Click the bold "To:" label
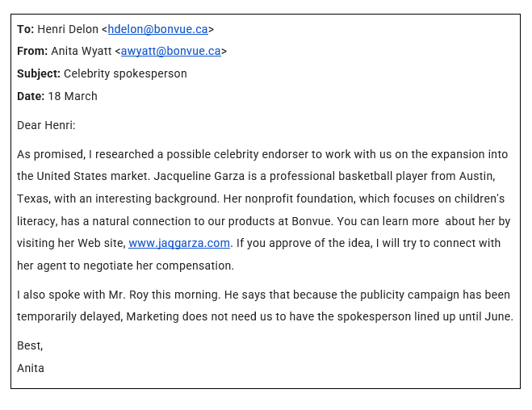 click(x=26, y=29)
